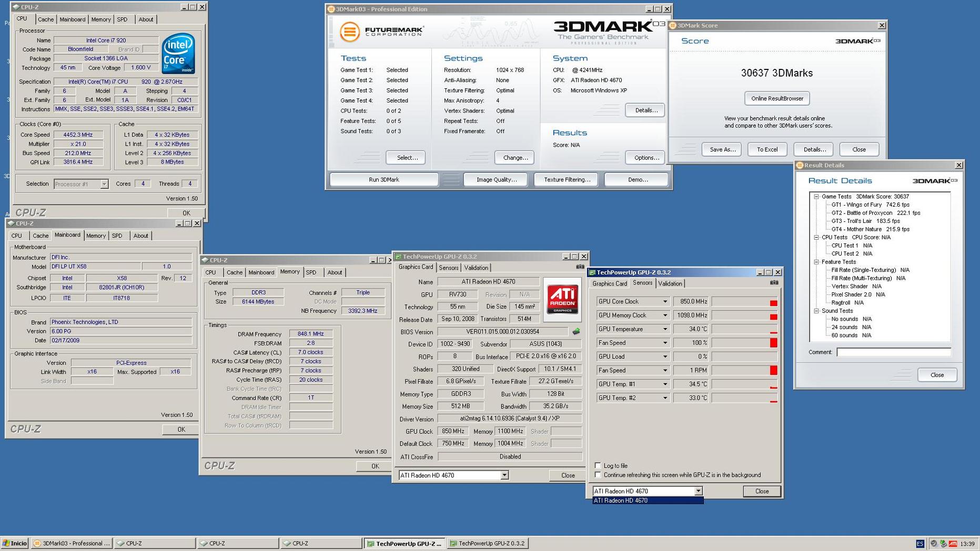
Task: Open the About tab in CPU-Z Memory window
Action: 335,272
